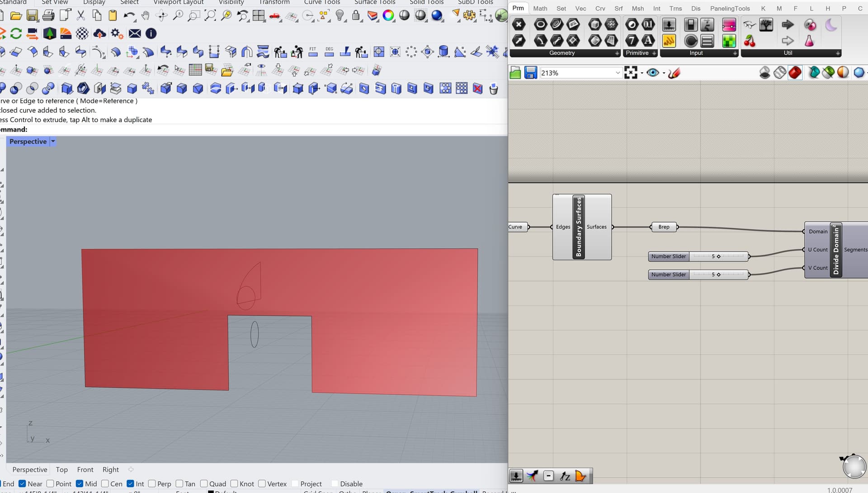
Task: Open the Solid Tools menu in Rhino
Action: click(425, 2)
